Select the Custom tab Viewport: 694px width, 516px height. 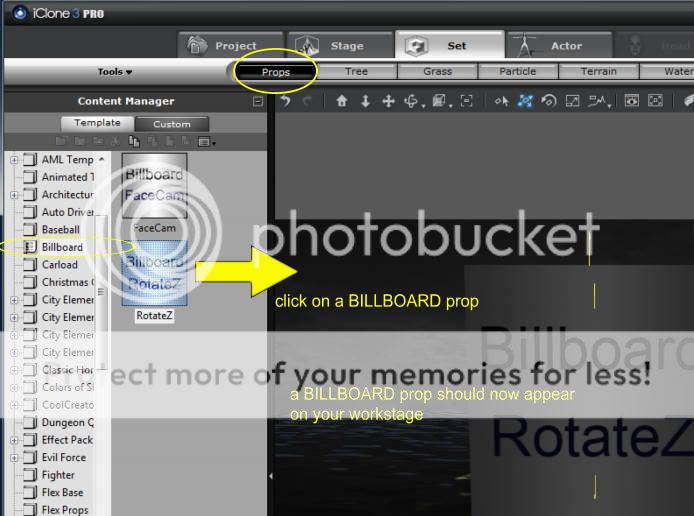click(172, 124)
